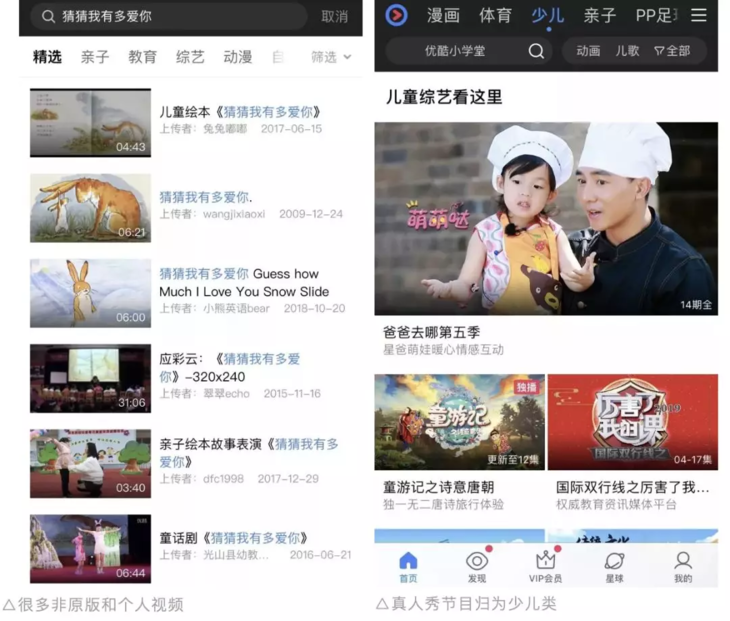
Task: Switch to 体育 channel tab
Action: pos(495,15)
